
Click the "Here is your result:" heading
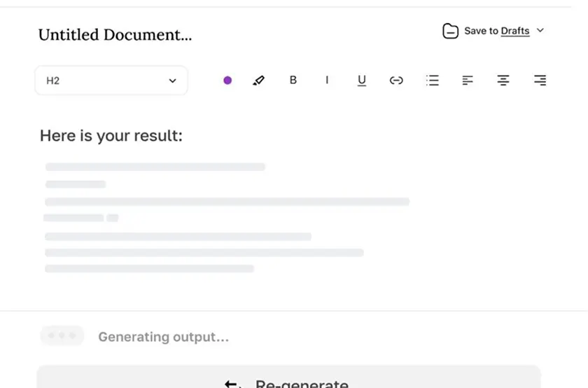111,135
